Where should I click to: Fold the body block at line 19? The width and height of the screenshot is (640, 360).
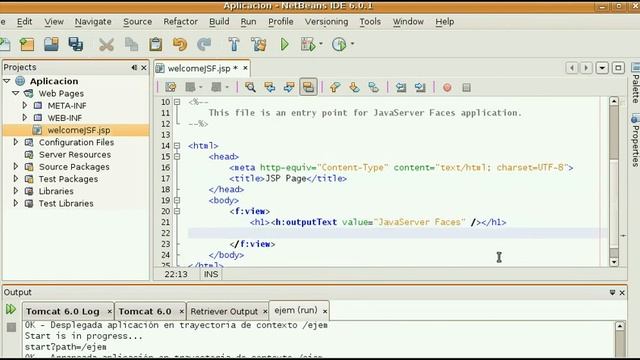click(177, 200)
